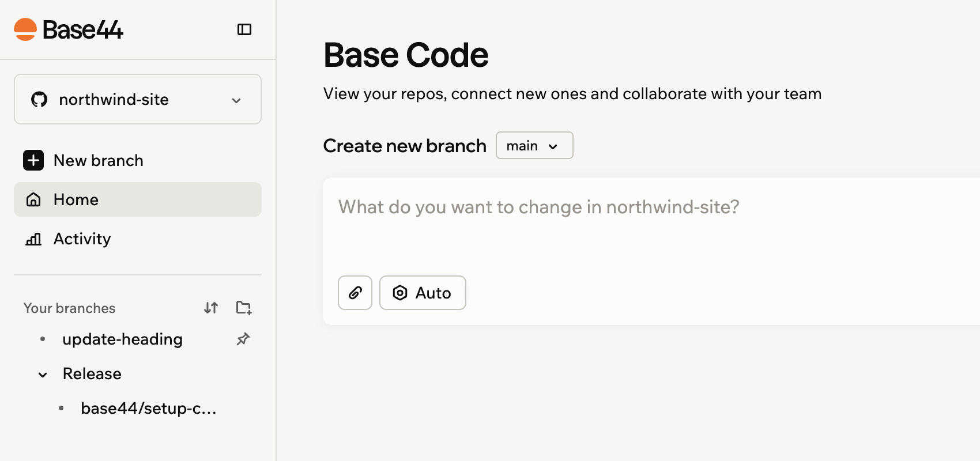Create a new branch folder icon

(x=244, y=308)
